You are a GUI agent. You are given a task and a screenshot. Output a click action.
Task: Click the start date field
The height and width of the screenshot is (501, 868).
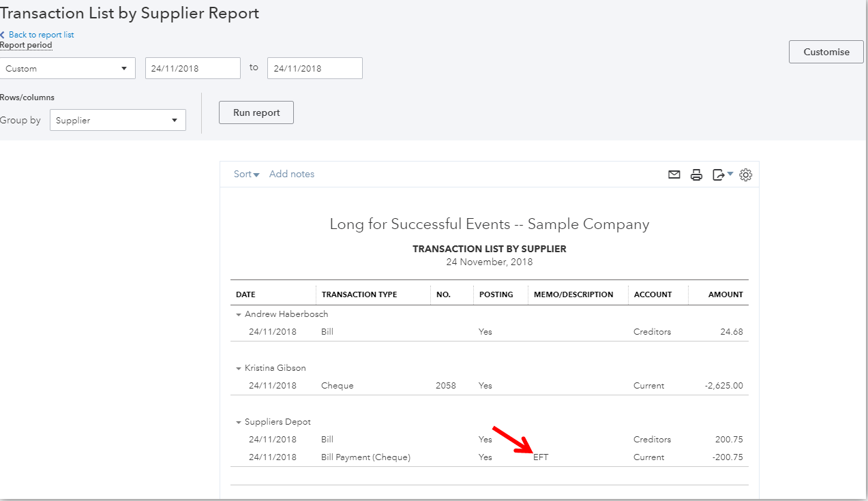[x=192, y=68]
